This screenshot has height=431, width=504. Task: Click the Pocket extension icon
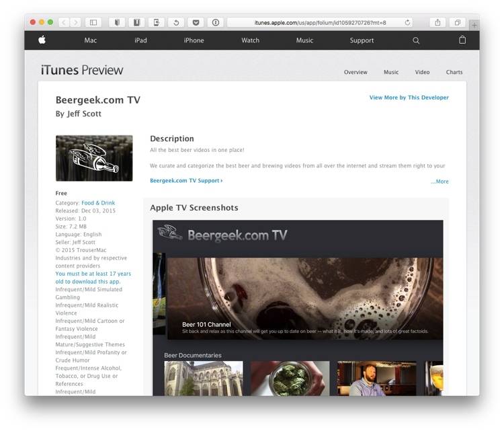(196, 22)
